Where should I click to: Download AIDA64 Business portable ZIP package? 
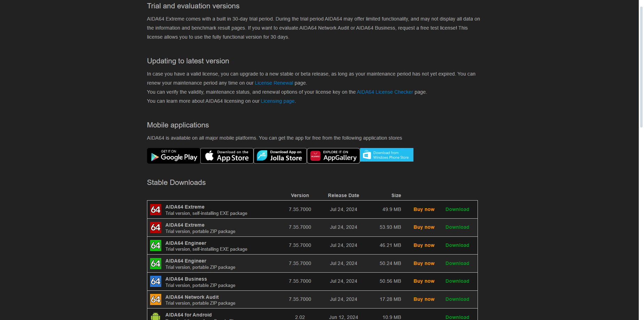(457, 281)
